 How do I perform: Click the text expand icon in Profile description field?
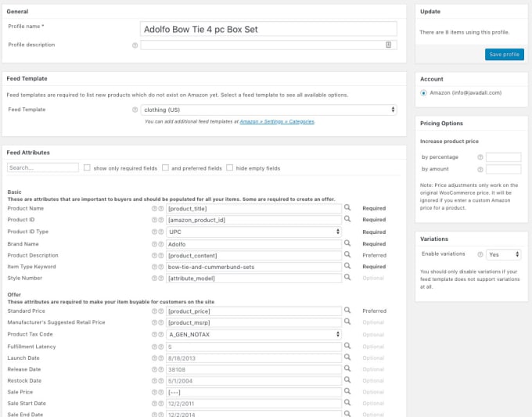pos(389,45)
